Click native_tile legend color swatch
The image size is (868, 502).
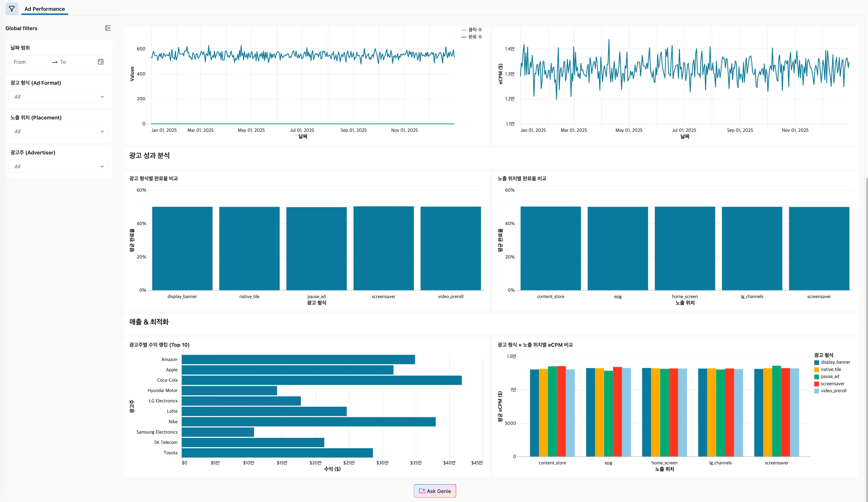[816, 370]
